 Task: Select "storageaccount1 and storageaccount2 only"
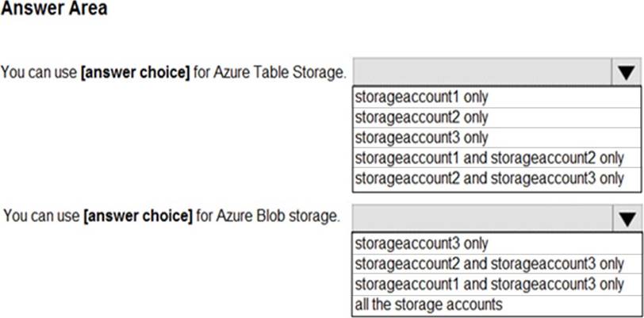pyautogui.click(x=489, y=158)
